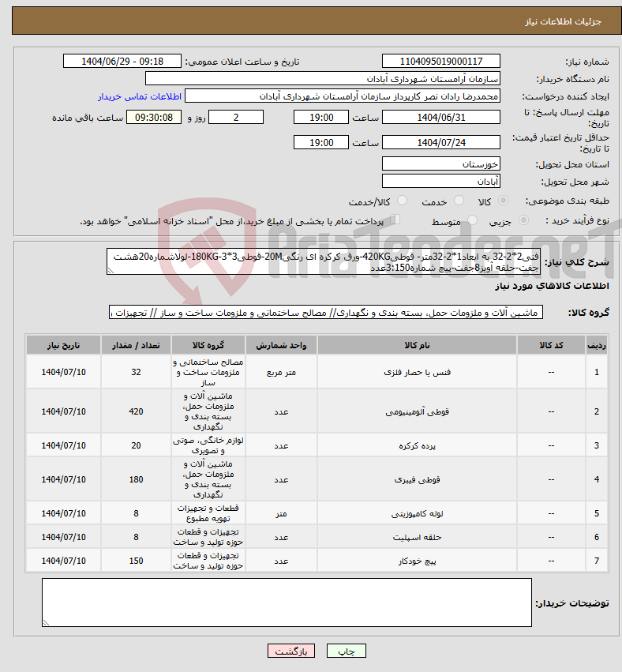
Task: Click the resize handle of description textarea
Action: (x=110, y=271)
